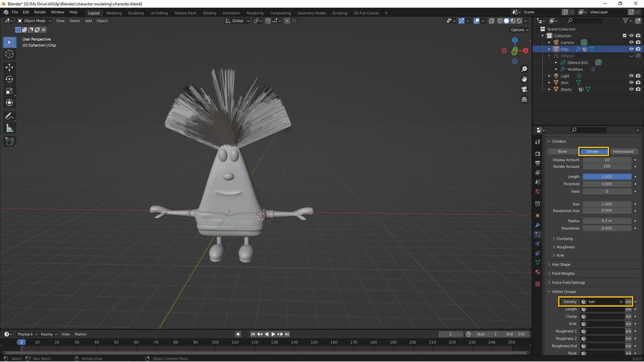This screenshot has width=644, height=362.
Task: Open the World properties tab icon
Action: (538, 191)
